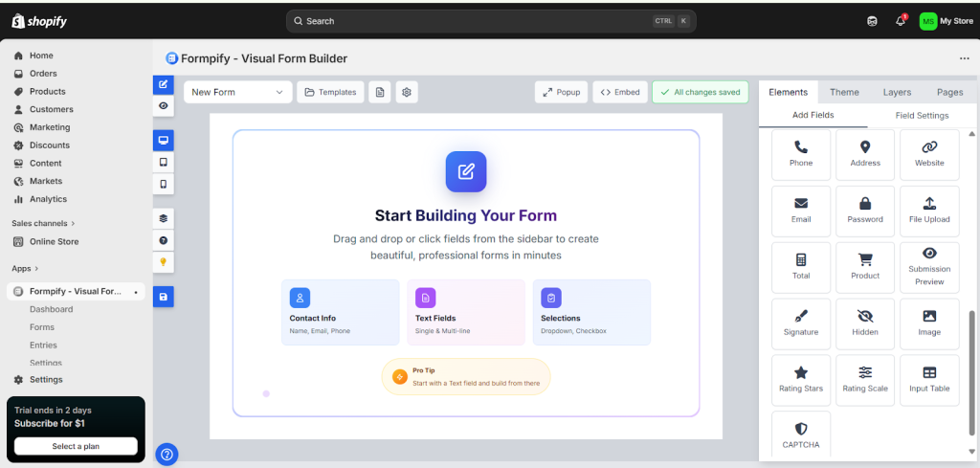The image size is (980, 468).
Task: Click the blue save icon in left toolbar
Action: (x=164, y=298)
